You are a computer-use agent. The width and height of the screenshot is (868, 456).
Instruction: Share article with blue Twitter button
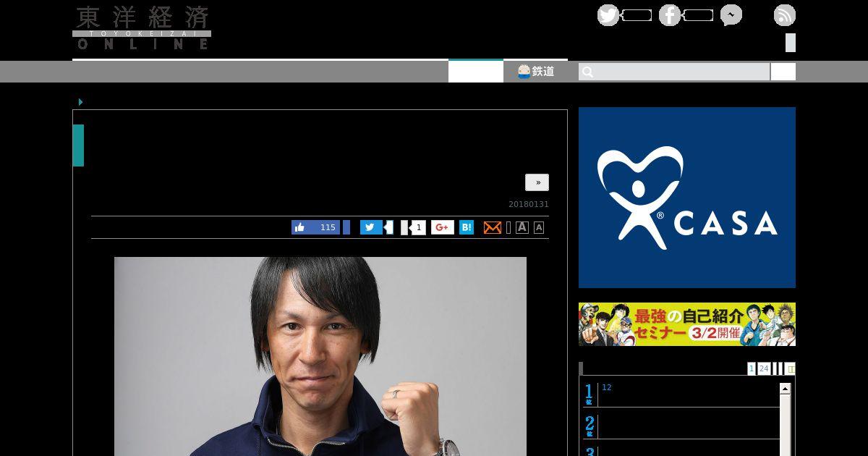(x=371, y=227)
